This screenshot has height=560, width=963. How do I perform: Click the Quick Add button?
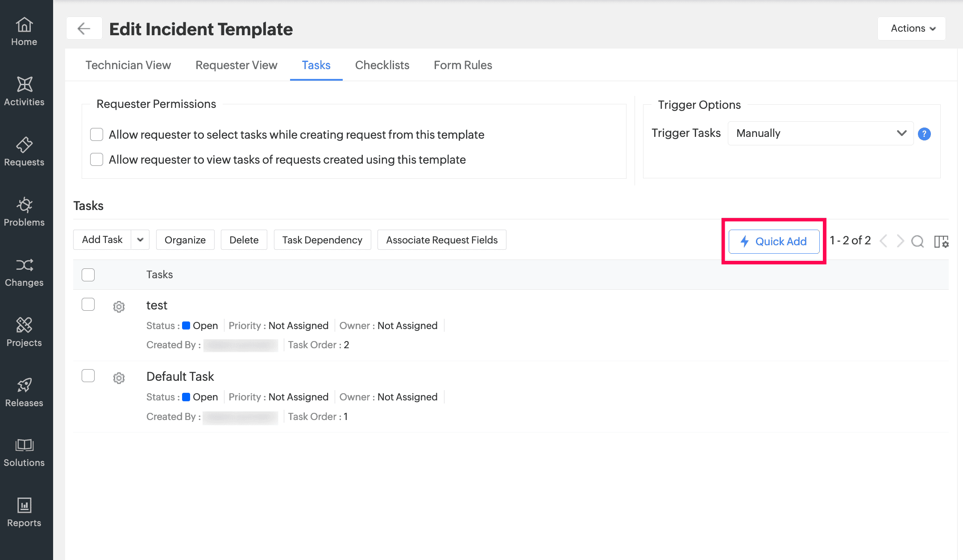click(774, 241)
